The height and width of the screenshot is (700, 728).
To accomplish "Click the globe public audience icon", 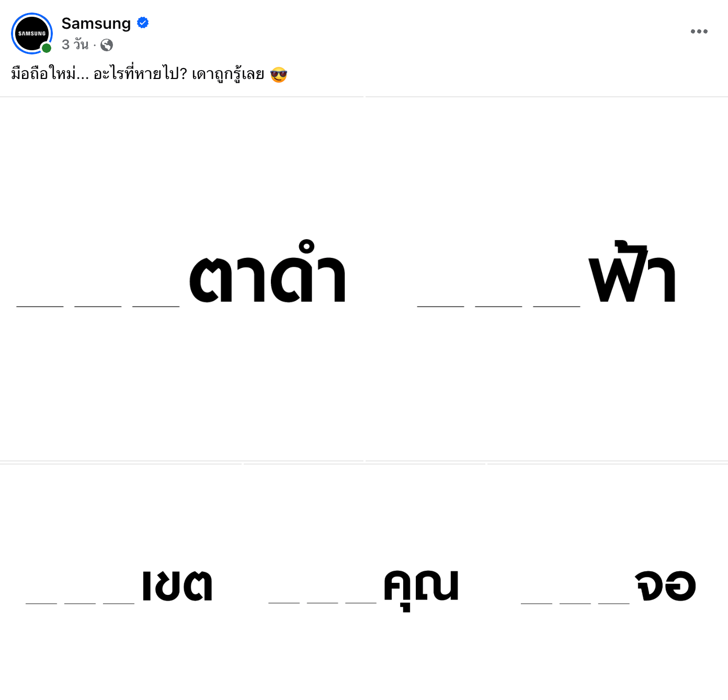I will pos(107,45).
